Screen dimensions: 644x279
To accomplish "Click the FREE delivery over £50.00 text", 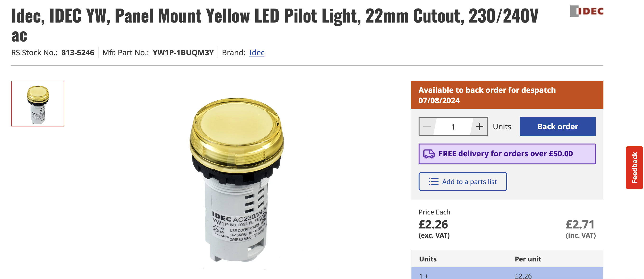I will tap(505, 154).
